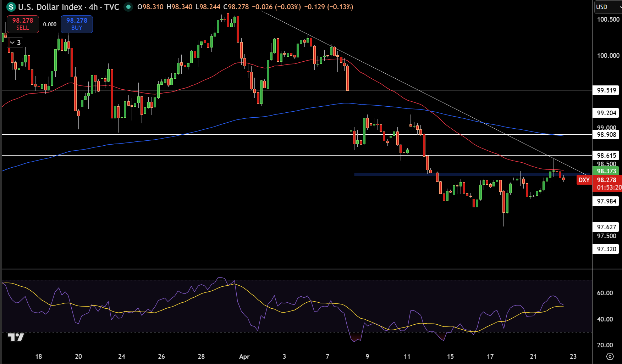Click the TradingView logo watermark button
The image size is (622, 364).
tap(16, 337)
